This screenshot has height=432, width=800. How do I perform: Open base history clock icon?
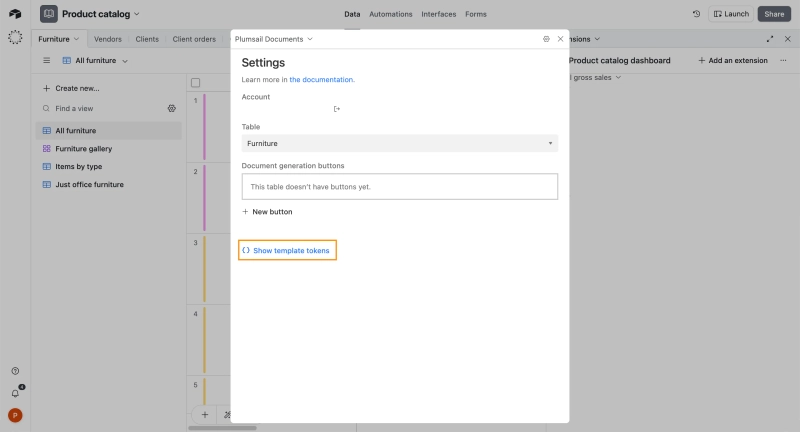coord(696,14)
